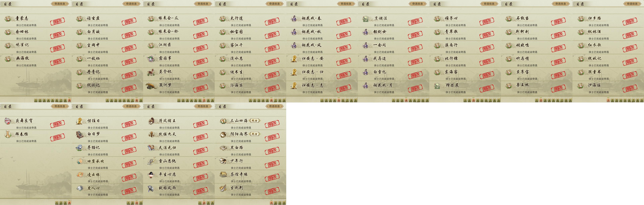Click the yin-yang icon beside 阴阳两界
Viewport: 644px width, 205px height.
223,134
